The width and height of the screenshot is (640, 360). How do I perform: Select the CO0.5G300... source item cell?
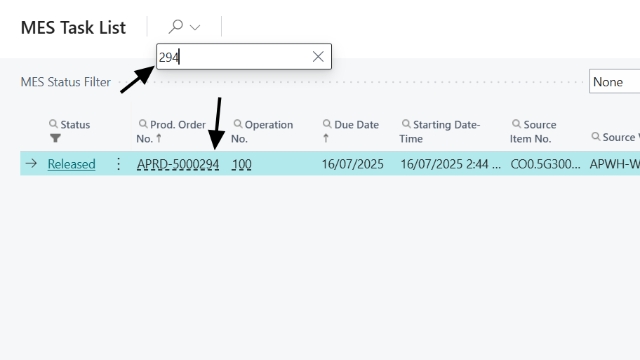(x=545, y=164)
